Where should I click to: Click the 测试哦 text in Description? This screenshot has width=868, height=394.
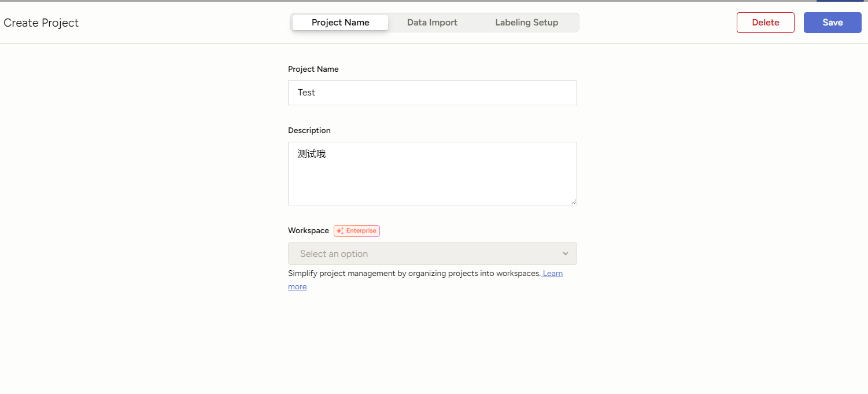click(312, 154)
